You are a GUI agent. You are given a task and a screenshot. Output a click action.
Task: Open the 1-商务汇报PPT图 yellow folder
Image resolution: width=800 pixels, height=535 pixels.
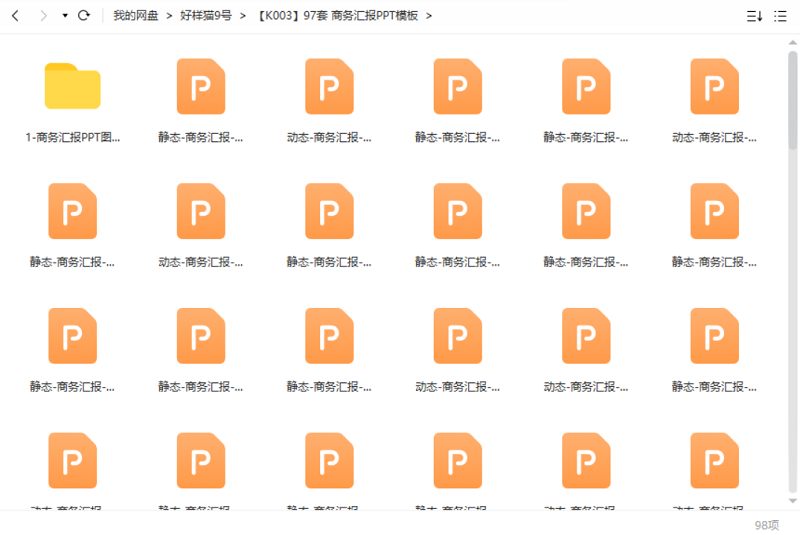(x=72, y=86)
